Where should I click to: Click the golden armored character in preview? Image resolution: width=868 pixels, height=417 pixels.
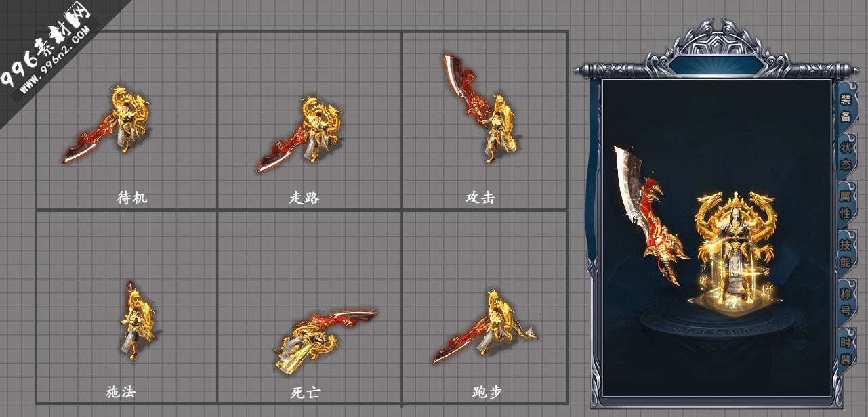click(x=735, y=248)
